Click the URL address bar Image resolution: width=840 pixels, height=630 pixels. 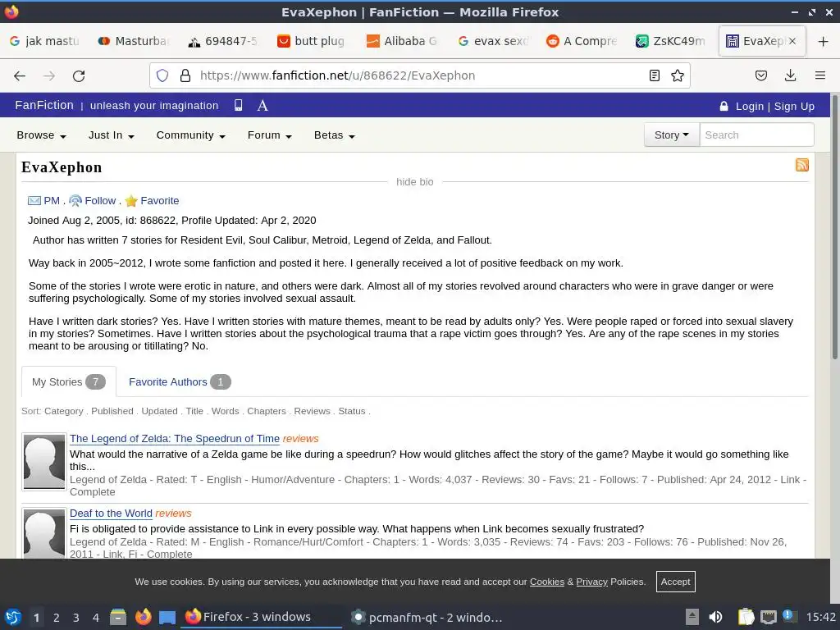[420, 75]
